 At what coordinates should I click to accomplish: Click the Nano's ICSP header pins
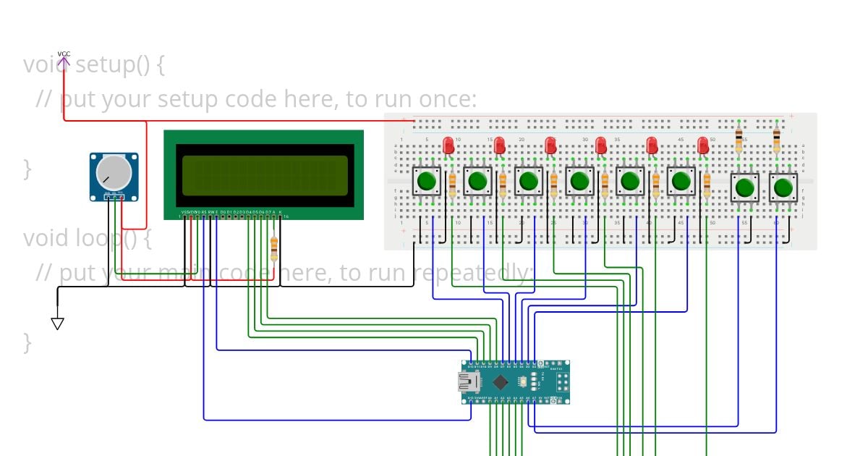click(x=562, y=381)
